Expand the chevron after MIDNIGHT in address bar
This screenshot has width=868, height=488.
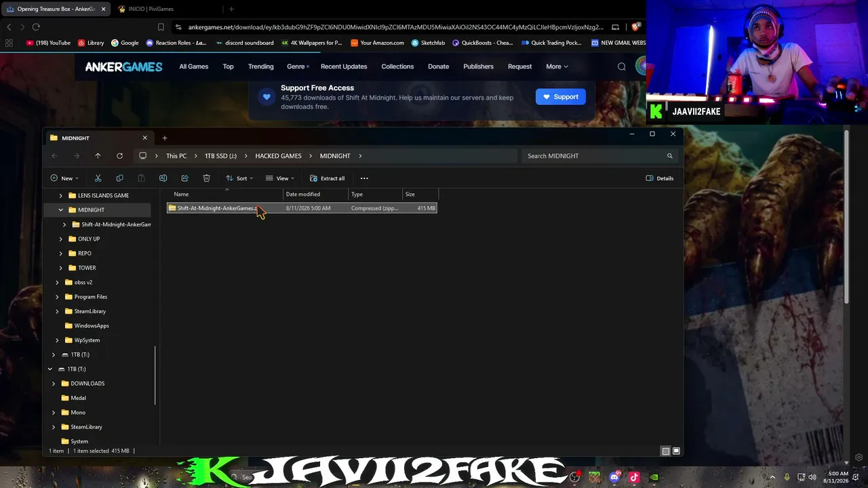point(360,156)
